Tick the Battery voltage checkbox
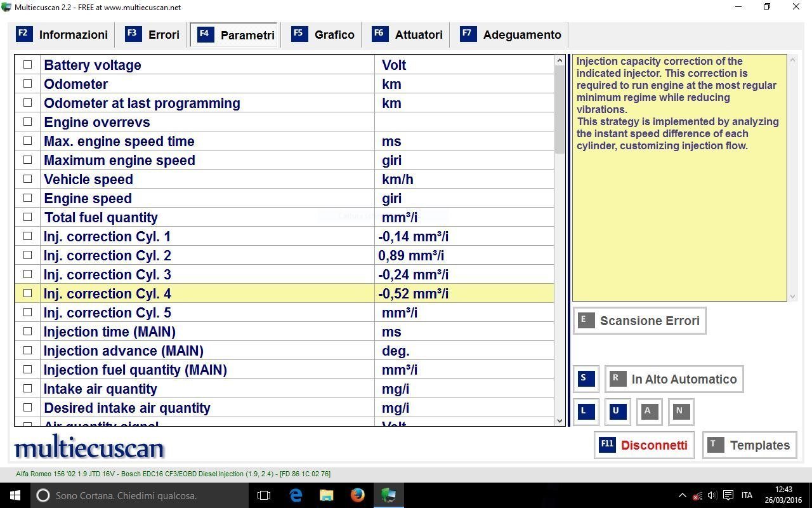Viewport: 812px width, 508px height. 27,64
